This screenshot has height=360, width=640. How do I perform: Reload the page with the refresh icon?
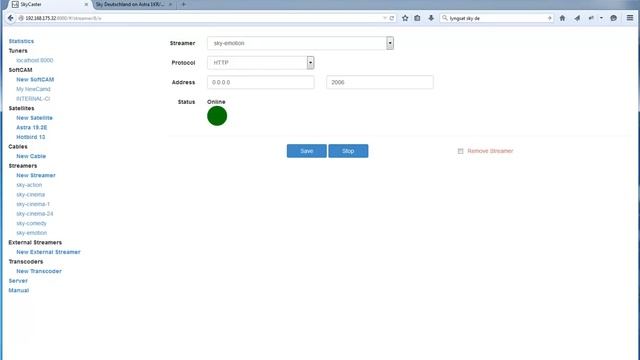391,18
